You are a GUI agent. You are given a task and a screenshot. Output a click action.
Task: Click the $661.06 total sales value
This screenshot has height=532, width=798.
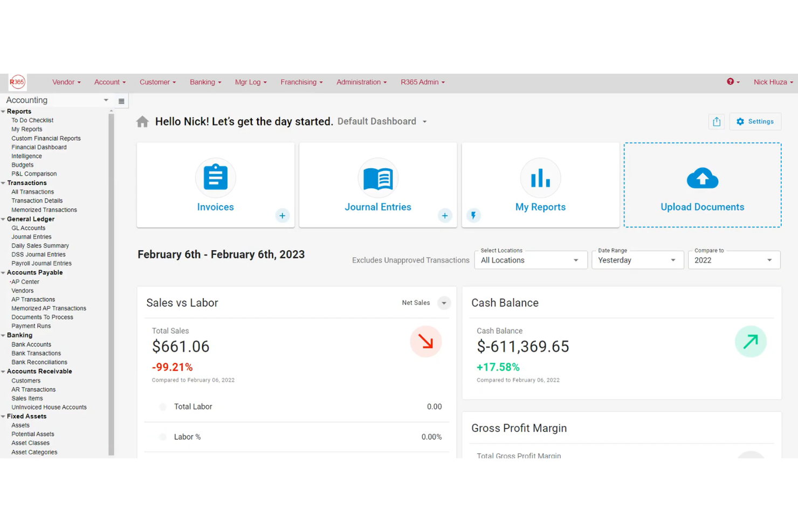click(181, 347)
